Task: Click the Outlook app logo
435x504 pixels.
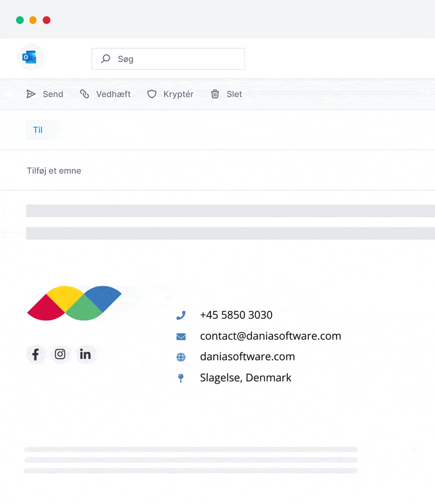Action: click(30, 57)
